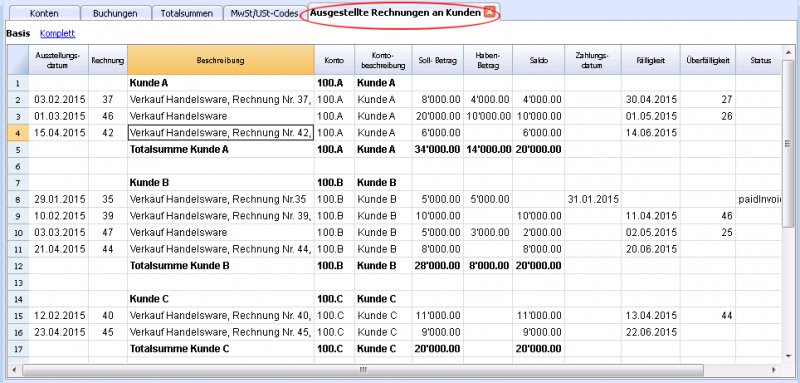This screenshot has width=800, height=383.
Task: Click the bold 100.C account heading
Action: 334,299
